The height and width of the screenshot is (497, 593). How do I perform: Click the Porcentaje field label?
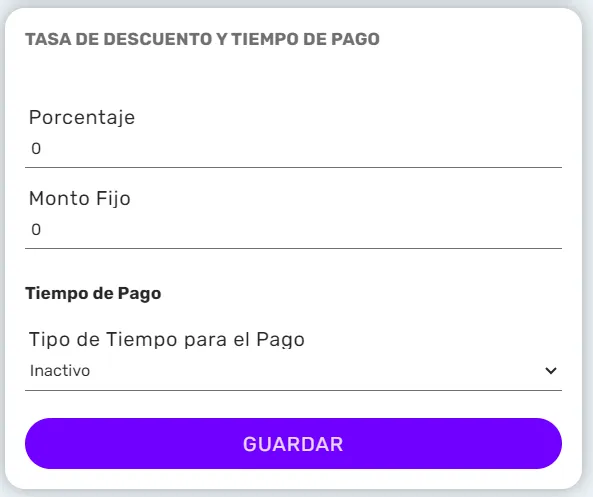pos(82,118)
